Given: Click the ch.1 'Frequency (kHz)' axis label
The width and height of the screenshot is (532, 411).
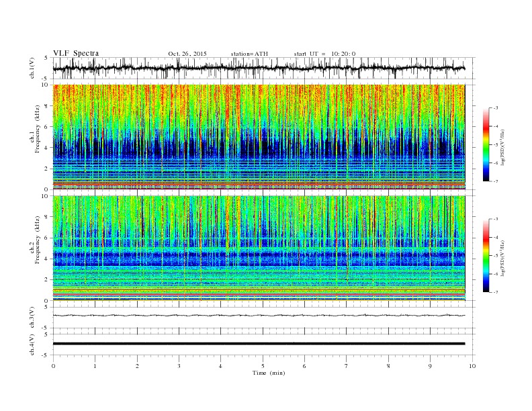Looking at the screenshot, I should point(37,129).
